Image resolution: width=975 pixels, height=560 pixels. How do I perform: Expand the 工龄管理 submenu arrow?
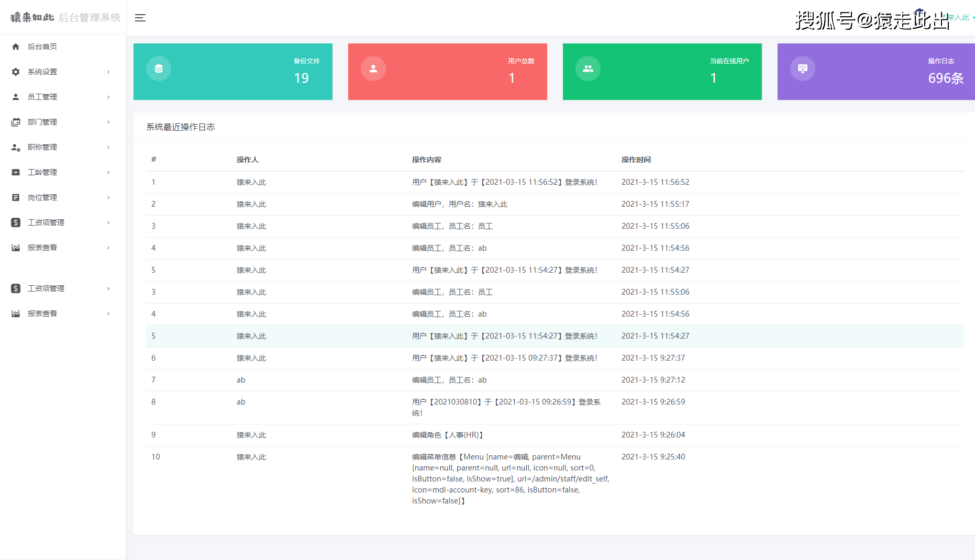[108, 172]
